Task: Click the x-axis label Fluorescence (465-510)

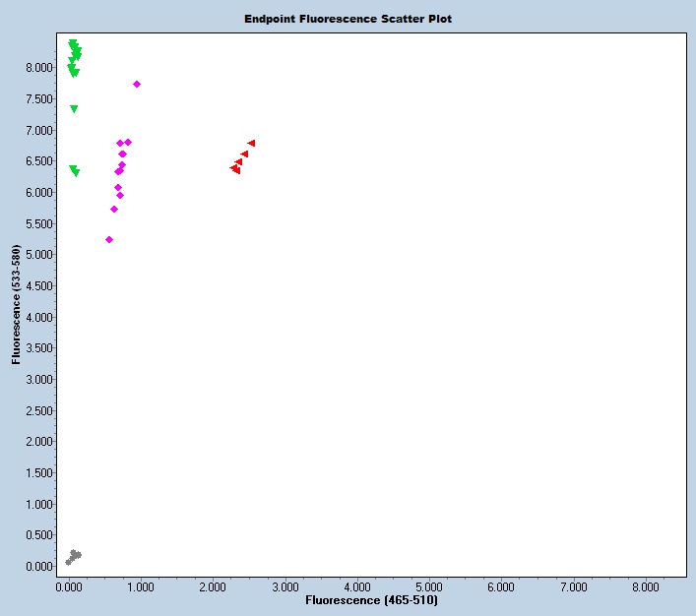Action: 372,600
